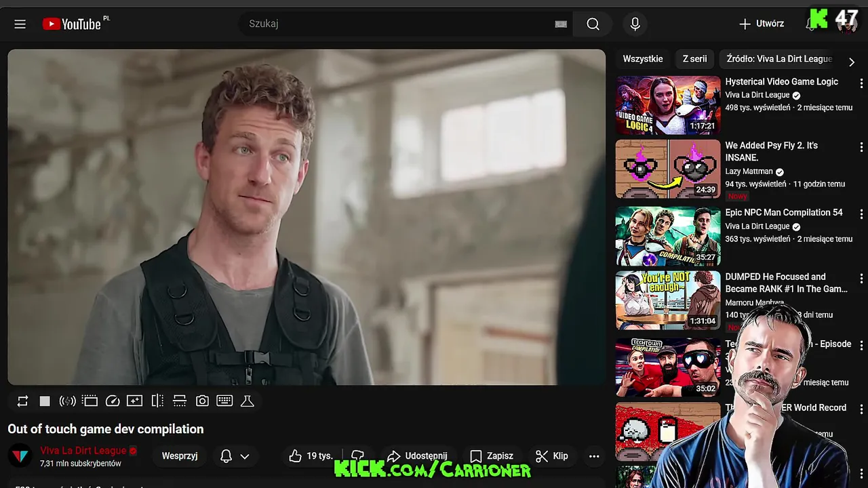Open more actions three-dot menu
The height and width of the screenshot is (488, 868).
[594, 456]
